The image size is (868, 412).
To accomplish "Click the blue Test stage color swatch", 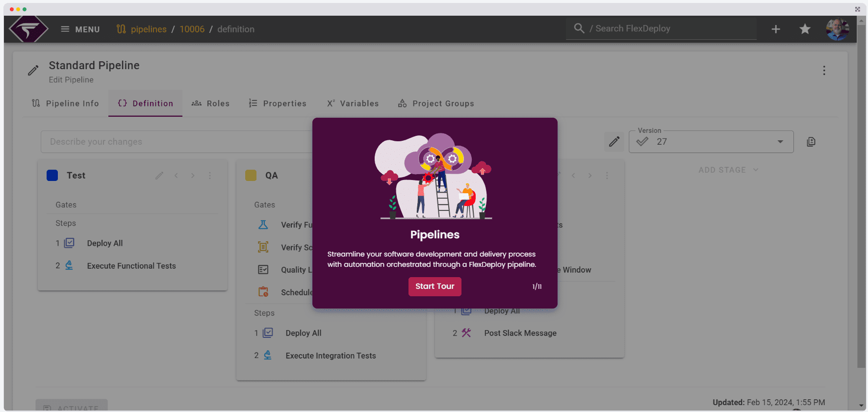I will (x=52, y=176).
